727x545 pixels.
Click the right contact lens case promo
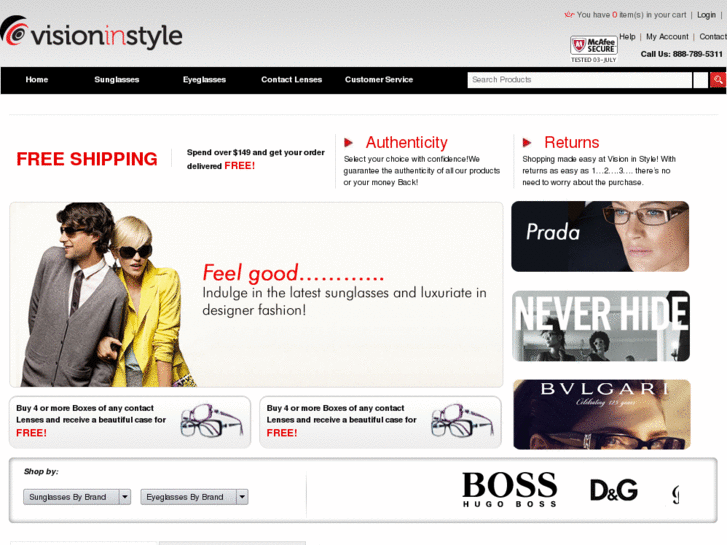[380, 422]
